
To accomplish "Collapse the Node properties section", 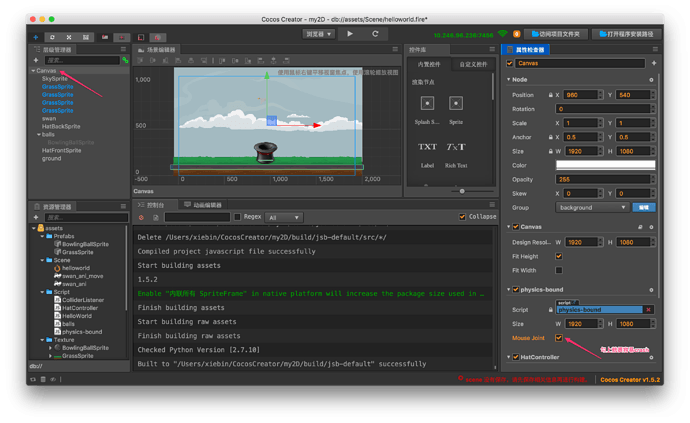I will click(x=509, y=80).
